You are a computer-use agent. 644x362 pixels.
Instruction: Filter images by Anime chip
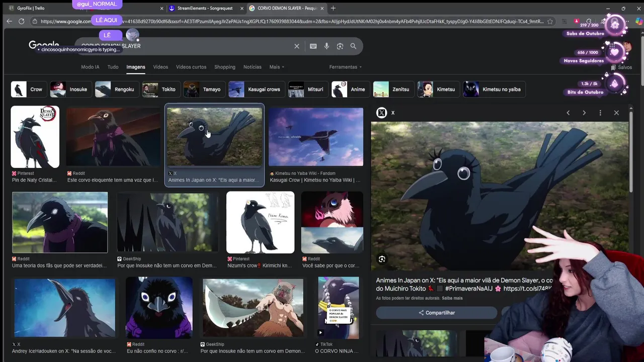pyautogui.click(x=350, y=89)
